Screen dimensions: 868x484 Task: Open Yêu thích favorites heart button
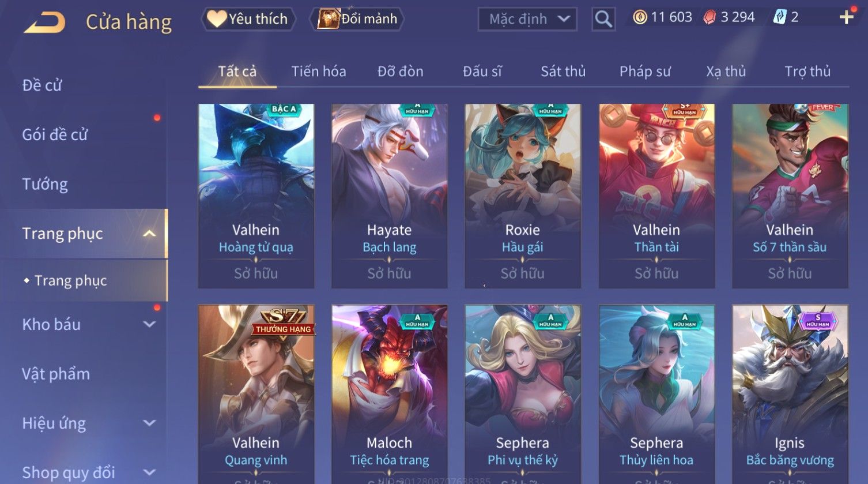pyautogui.click(x=248, y=19)
